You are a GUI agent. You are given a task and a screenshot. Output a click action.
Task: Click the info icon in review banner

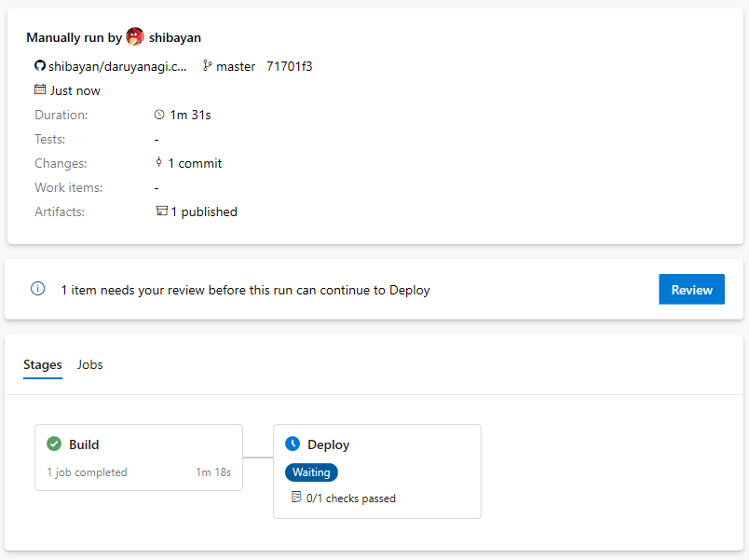point(38,289)
